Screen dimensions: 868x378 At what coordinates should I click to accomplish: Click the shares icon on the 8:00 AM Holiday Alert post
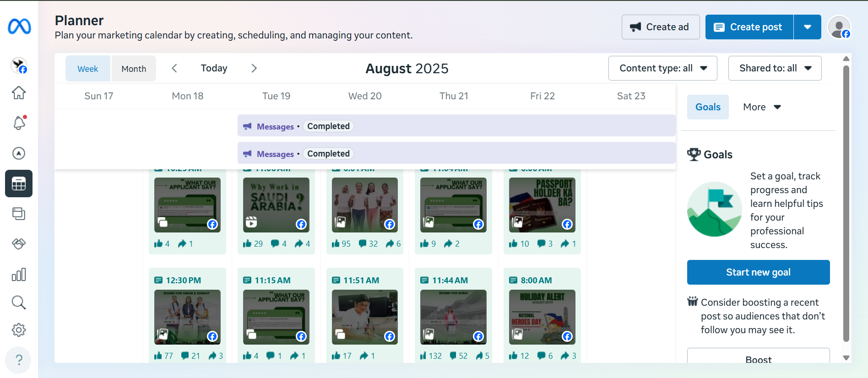coord(565,356)
